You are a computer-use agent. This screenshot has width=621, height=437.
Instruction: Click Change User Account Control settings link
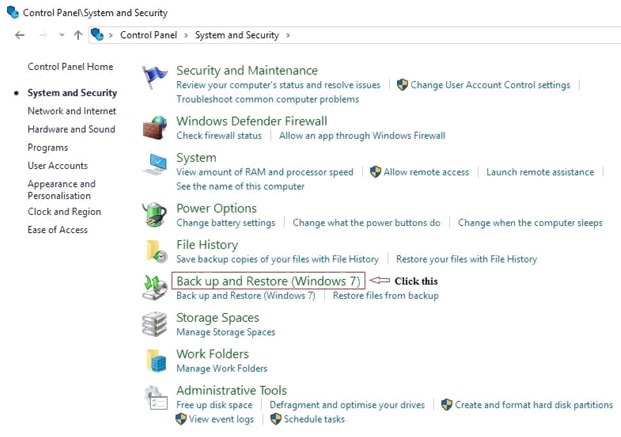pyautogui.click(x=490, y=85)
